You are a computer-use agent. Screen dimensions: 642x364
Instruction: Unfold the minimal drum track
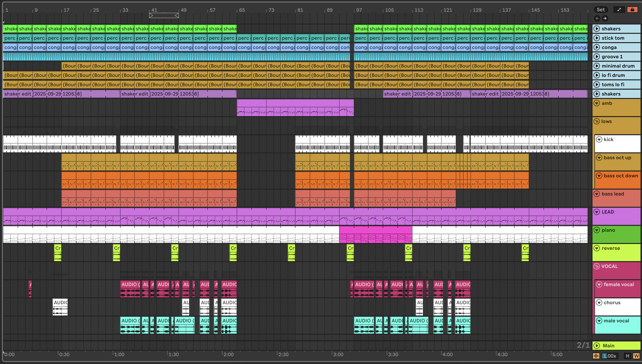tap(597, 66)
